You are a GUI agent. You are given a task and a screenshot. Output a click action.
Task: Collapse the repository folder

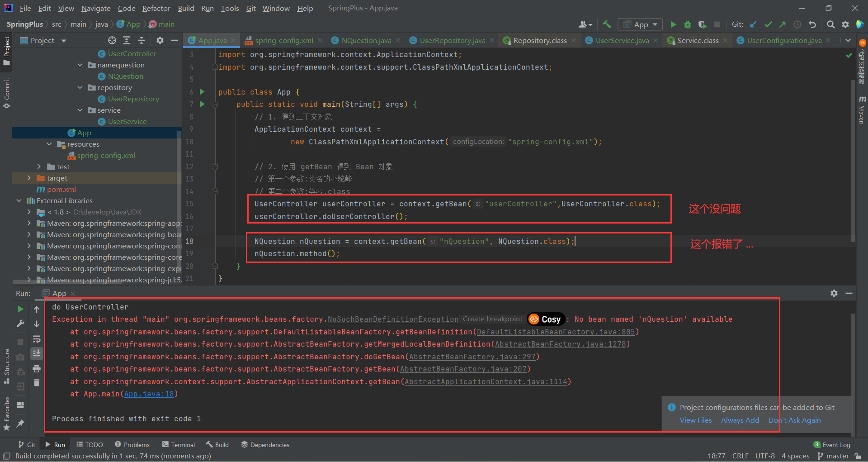point(80,87)
